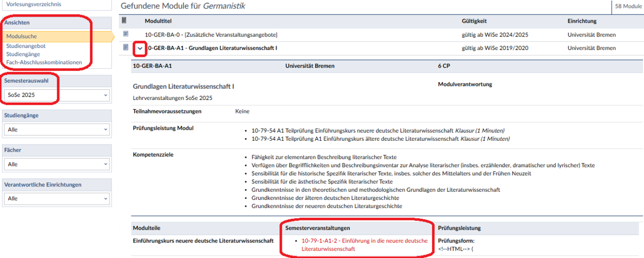Click the Prüfungsform label
Screen dimensions: 644x258
click(456, 241)
